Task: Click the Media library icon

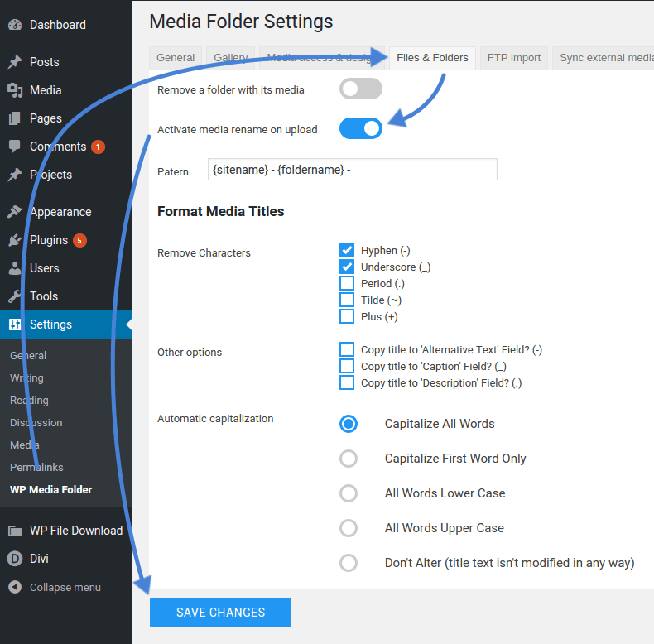Action: [x=15, y=90]
